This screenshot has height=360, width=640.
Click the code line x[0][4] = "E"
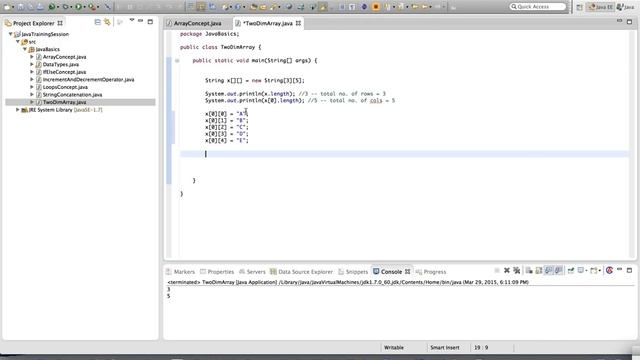tap(227, 140)
